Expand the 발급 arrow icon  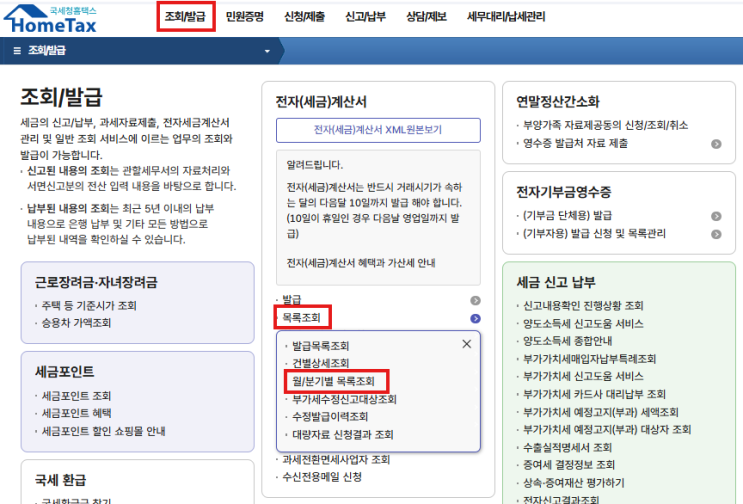(475, 300)
